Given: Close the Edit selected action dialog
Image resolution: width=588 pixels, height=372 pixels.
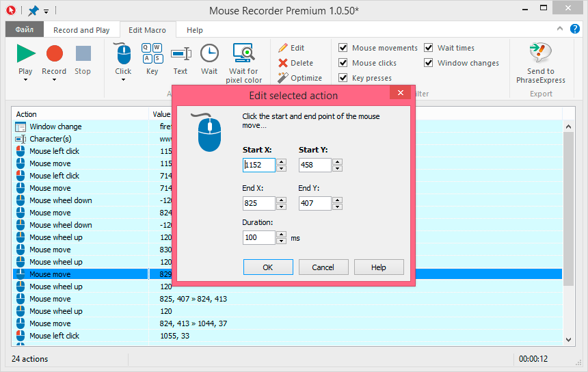Looking at the screenshot, I should [x=401, y=92].
